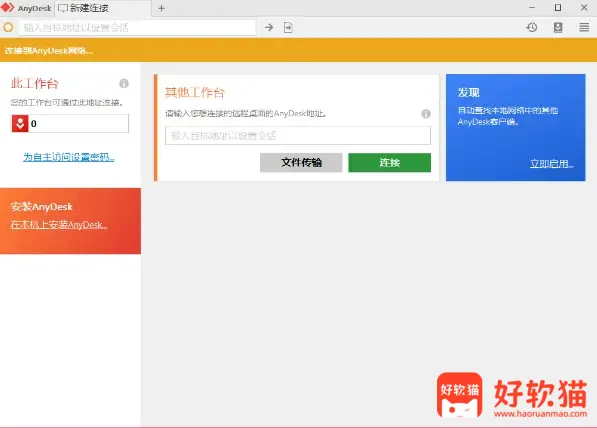Open 为自主访问设置密码 link
Image resolution: width=597 pixels, height=428 pixels.
click(69, 157)
